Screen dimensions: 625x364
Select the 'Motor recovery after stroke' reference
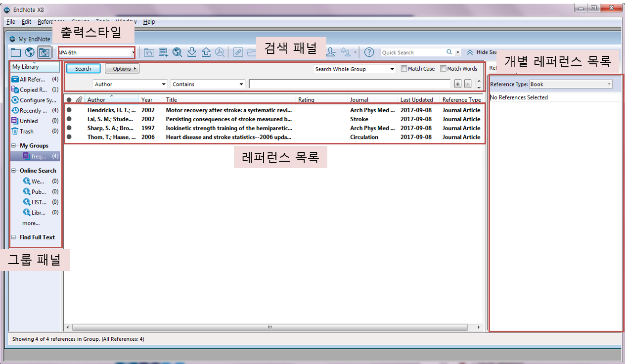click(x=229, y=110)
